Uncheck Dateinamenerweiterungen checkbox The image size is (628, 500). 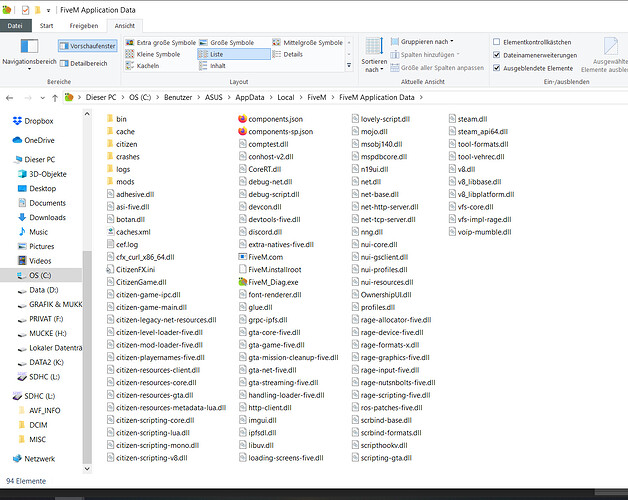(x=497, y=55)
